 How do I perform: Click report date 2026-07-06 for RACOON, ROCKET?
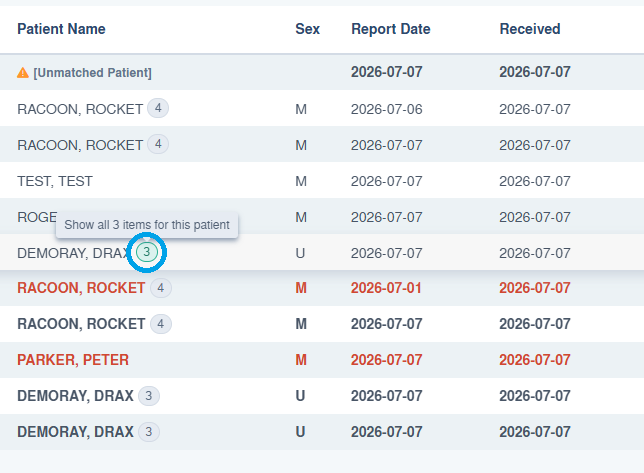(x=386, y=109)
